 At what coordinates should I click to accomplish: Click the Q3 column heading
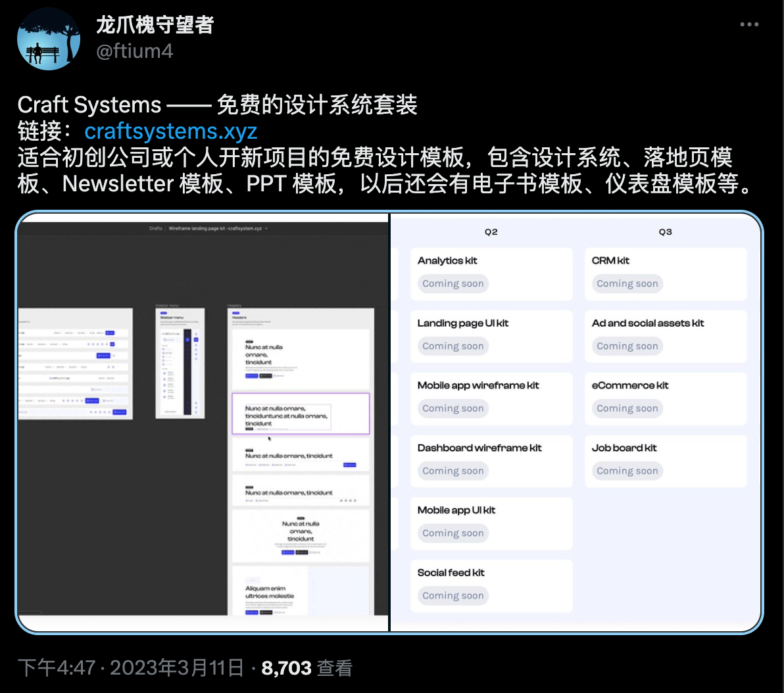click(665, 232)
